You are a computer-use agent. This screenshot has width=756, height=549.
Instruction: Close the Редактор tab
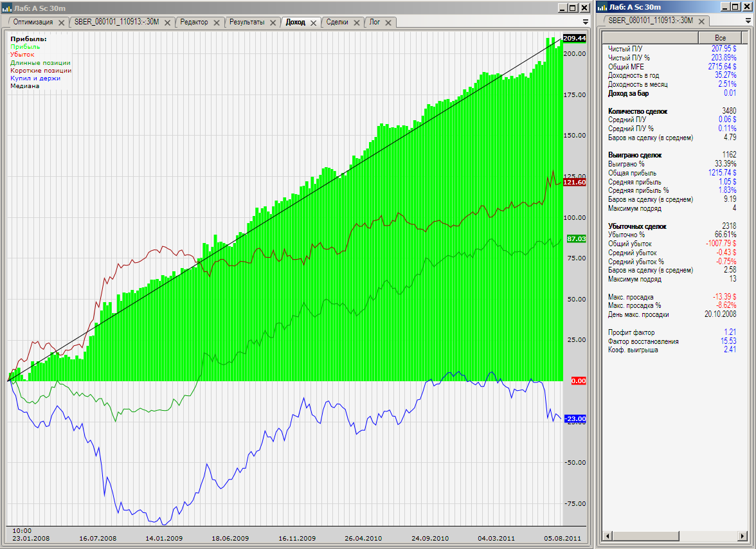click(x=217, y=22)
